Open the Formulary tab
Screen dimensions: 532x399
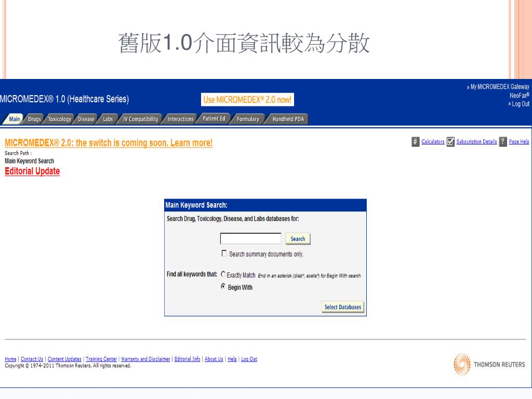(248, 119)
